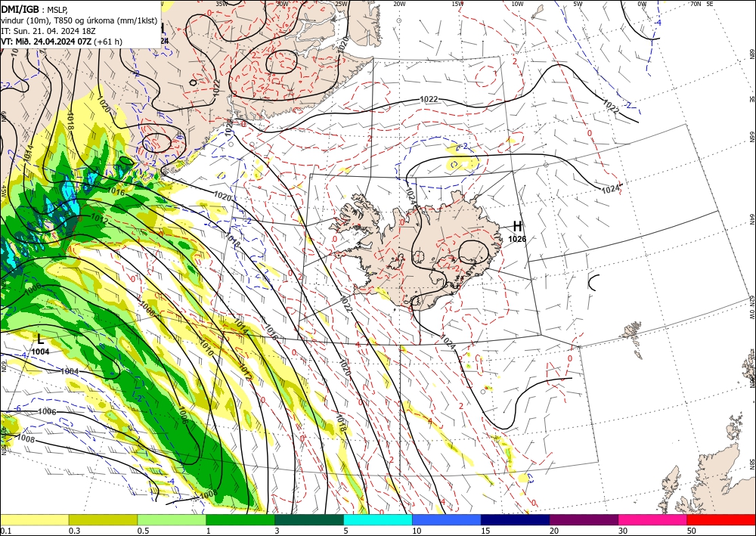Select the 1004 value directly beneath L
Viewport: 756px width, 536px height.
point(41,352)
